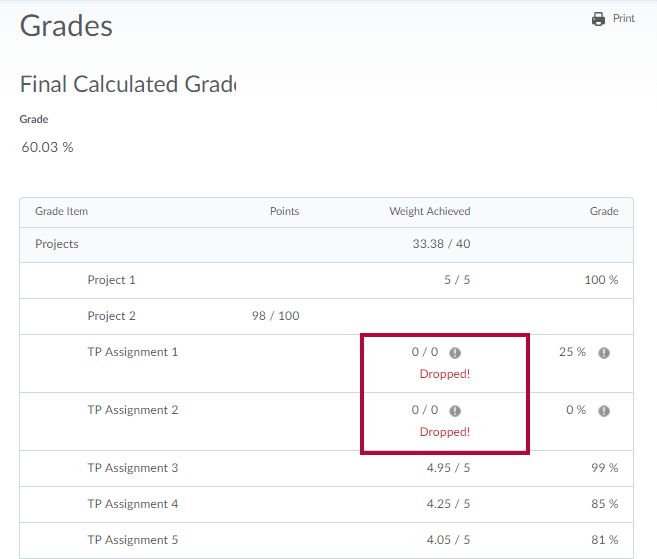Select TP Assignment 5 row label
Screen dimensions: 657x559
click(x=132, y=540)
